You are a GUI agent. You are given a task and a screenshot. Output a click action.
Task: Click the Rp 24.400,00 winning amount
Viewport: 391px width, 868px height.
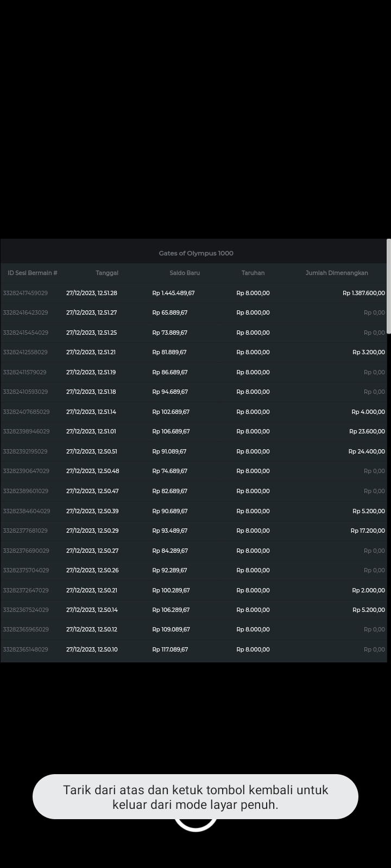367,451
